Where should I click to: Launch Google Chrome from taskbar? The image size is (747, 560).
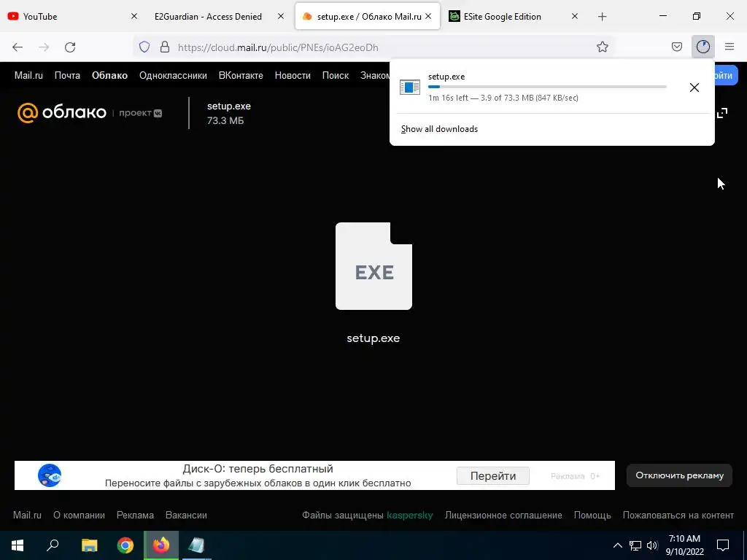(x=125, y=545)
